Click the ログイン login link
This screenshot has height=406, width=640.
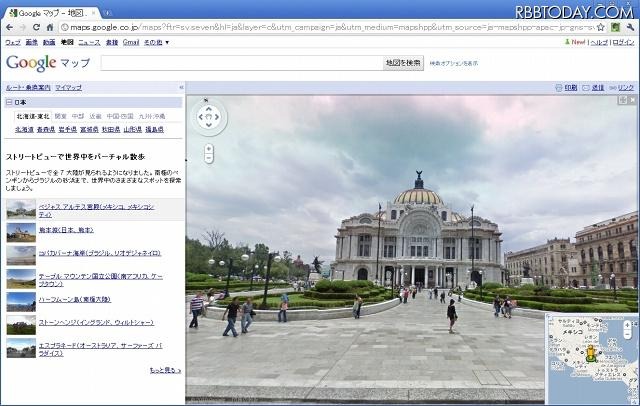(x=623, y=42)
